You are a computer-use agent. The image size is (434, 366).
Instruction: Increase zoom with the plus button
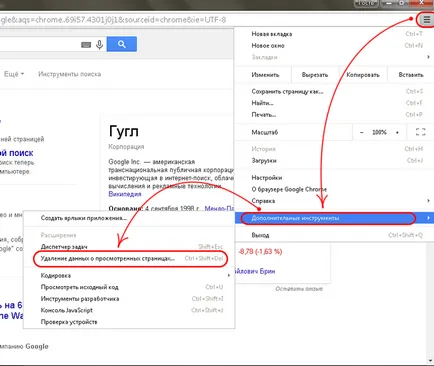click(x=397, y=132)
